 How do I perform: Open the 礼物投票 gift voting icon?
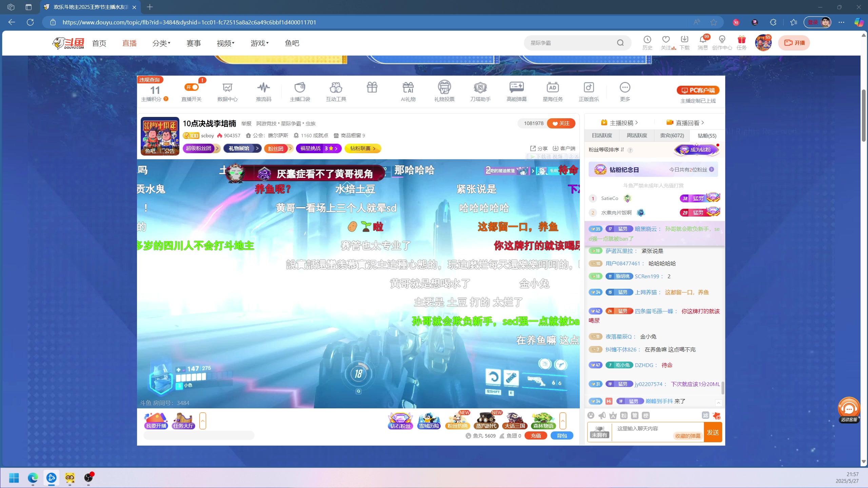pyautogui.click(x=444, y=91)
